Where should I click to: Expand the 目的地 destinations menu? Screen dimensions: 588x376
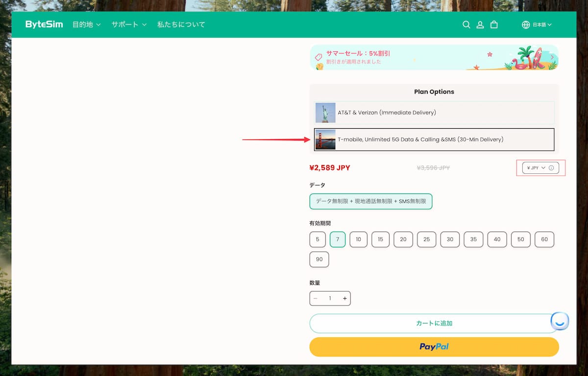pyautogui.click(x=87, y=24)
